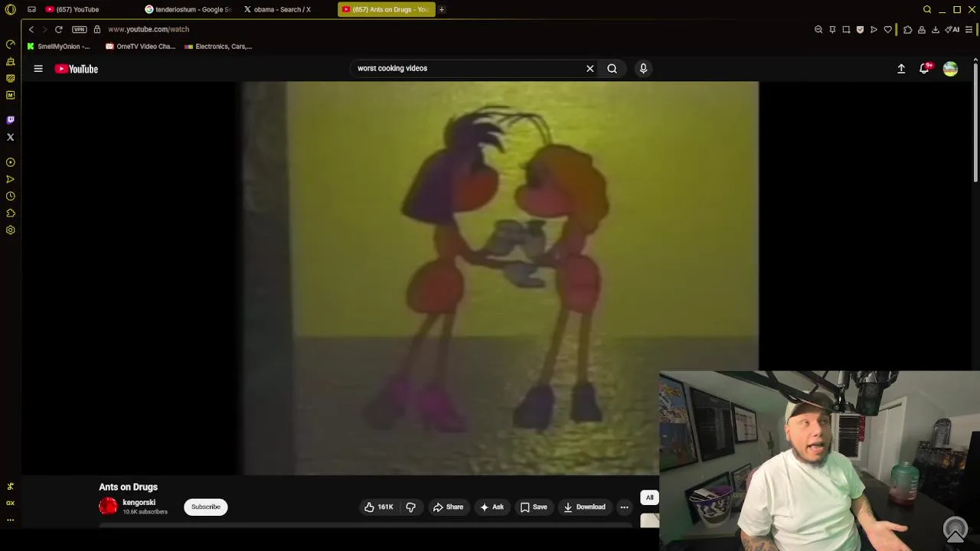Open the Easy setup menu icon
Viewport: 980px width, 551px height.
coord(969,29)
